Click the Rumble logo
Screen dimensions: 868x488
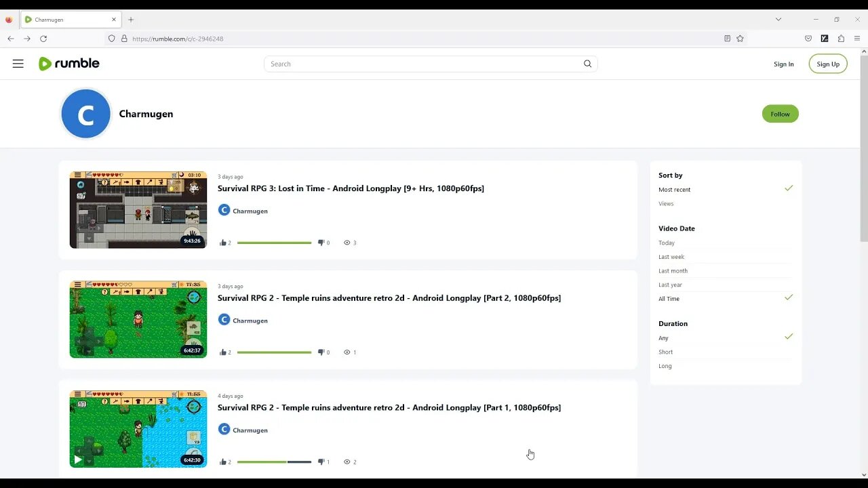(69, 64)
